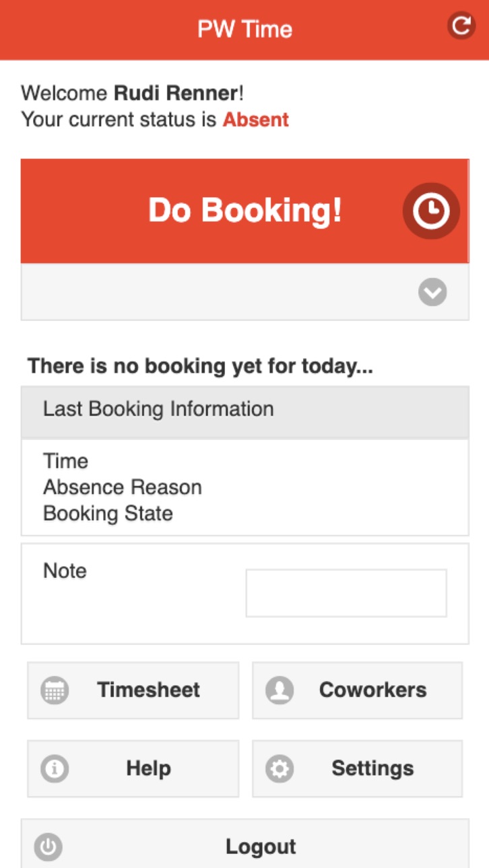Click the calendar icon beside Timesheet

coord(55,690)
